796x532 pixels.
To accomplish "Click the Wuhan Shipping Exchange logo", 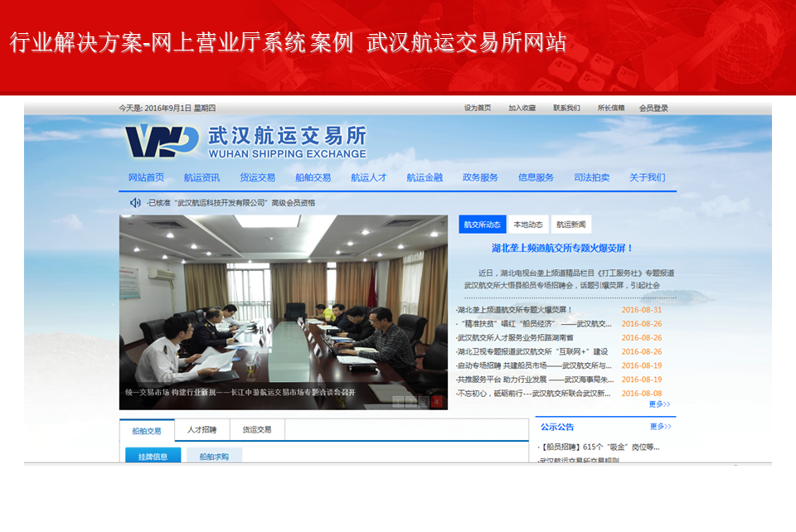I will [x=245, y=142].
